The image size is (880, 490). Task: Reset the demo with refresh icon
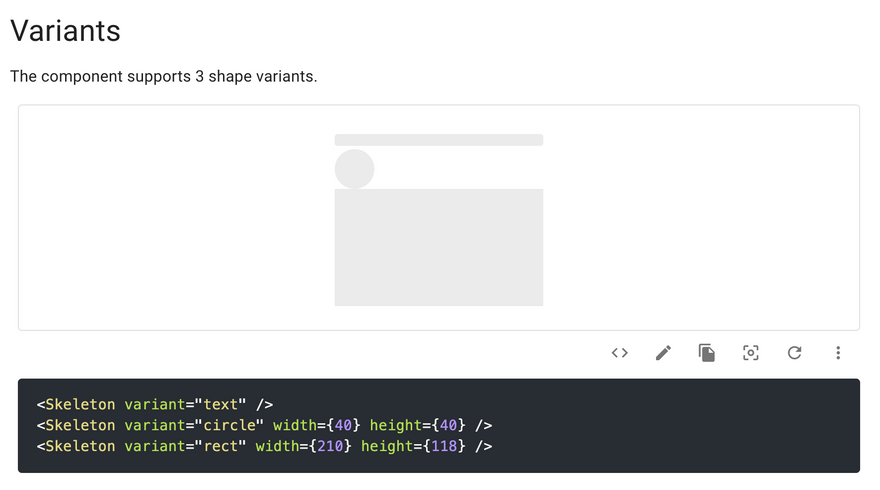click(x=794, y=353)
